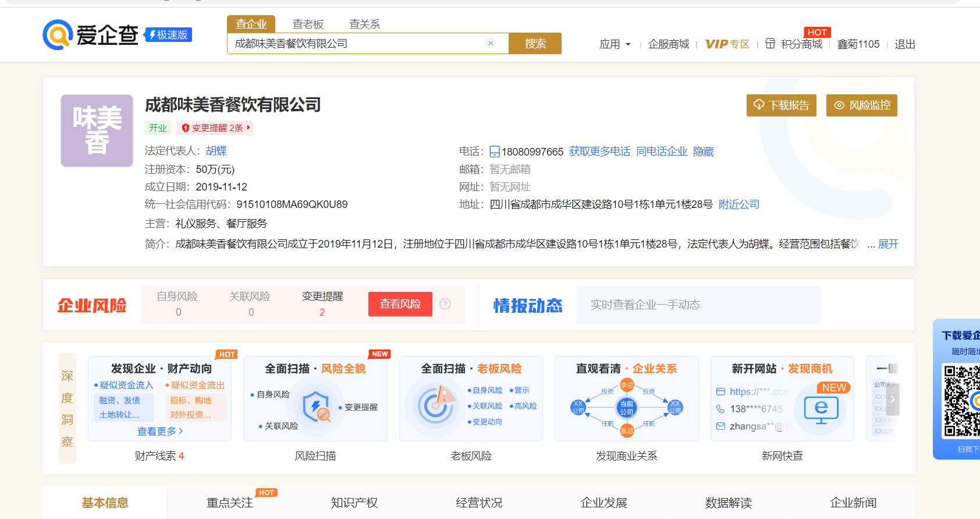This screenshot has height=519, width=980.
Task: Click the 风险监控 button
Action: click(x=862, y=105)
